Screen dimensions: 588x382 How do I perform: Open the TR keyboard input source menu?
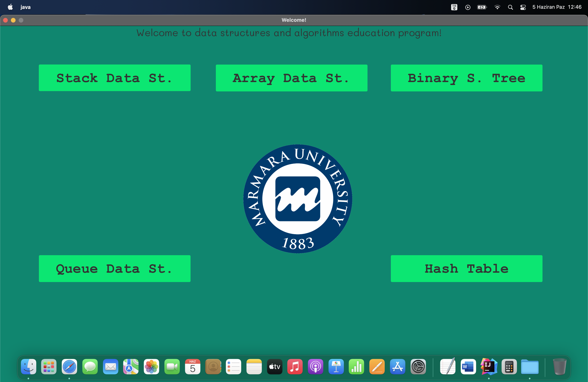[454, 7]
